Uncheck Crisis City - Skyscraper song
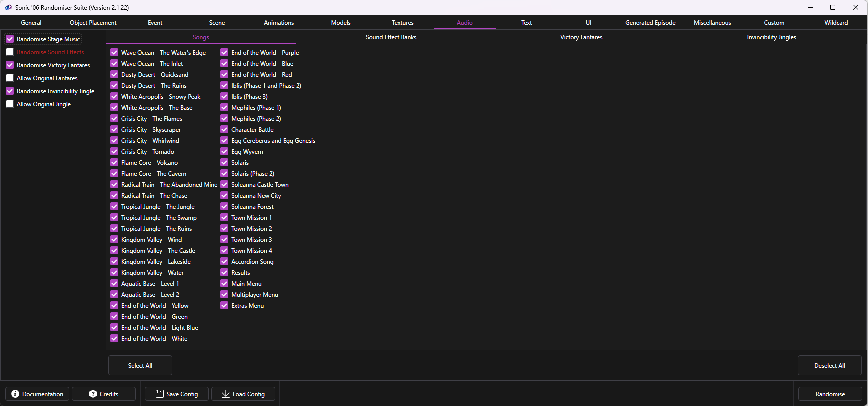This screenshot has height=406, width=868. click(x=114, y=129)
